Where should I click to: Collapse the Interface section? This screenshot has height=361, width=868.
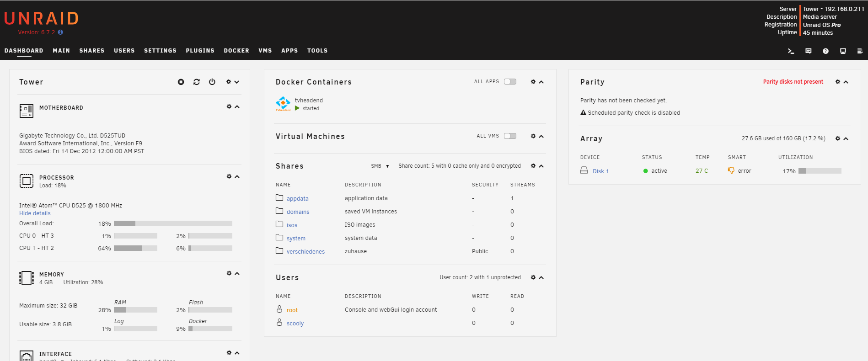pos(237,353)
